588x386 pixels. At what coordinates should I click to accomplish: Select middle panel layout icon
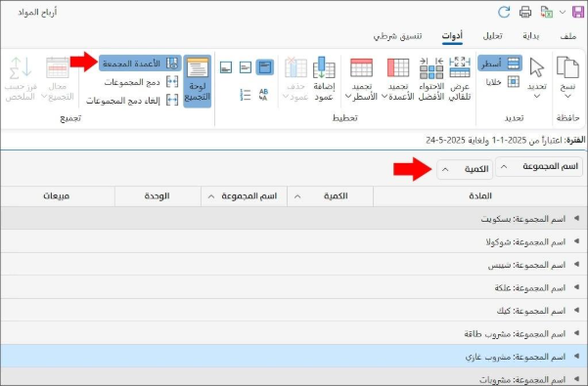click(x=246, y=67)
